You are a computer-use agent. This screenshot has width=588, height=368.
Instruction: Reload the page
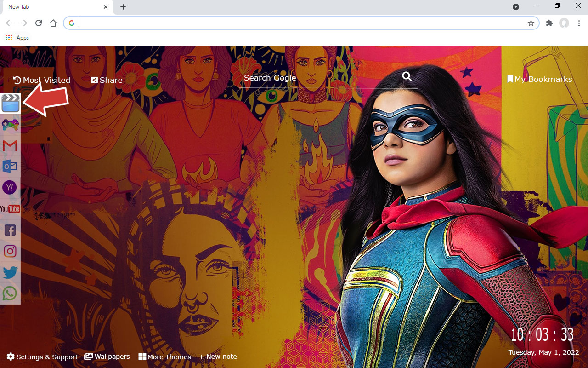39,23
